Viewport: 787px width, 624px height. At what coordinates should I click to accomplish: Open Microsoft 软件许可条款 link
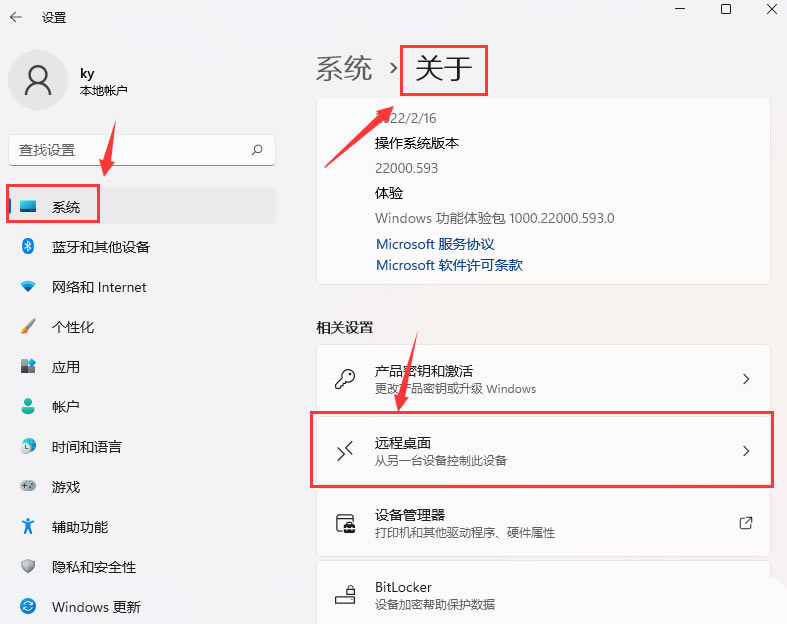coord(449,265)
